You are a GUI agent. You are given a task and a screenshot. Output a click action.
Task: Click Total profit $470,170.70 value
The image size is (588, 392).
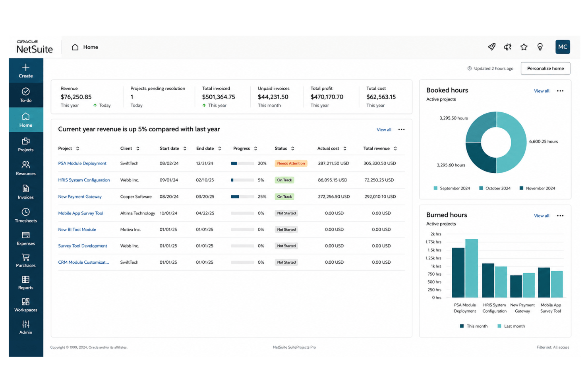click(x=327, y=97)
